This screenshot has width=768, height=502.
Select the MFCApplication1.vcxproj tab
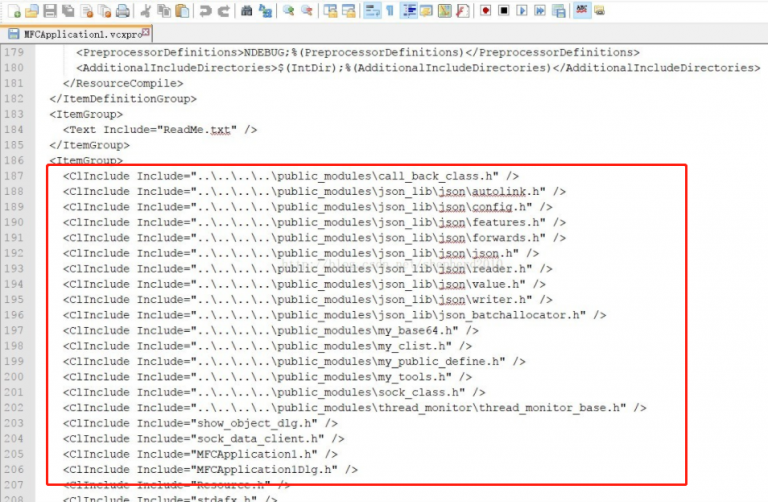point(76,34)
